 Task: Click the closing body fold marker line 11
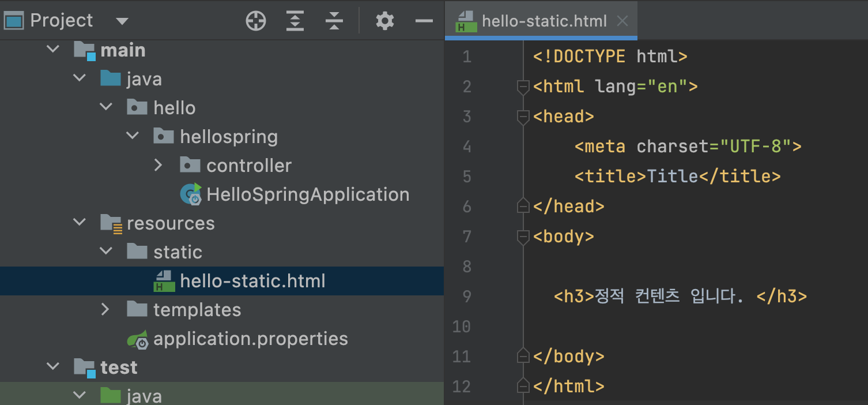(523, 355)
